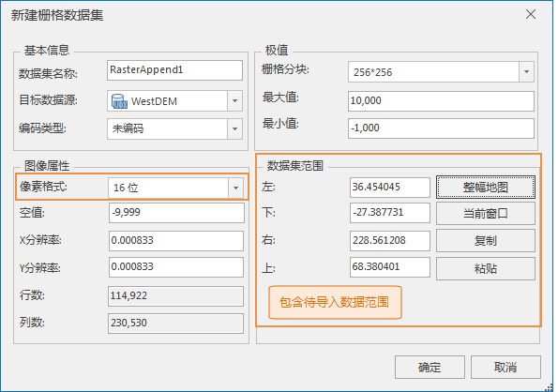Cancel the dialog with 取消

coord(505,367)
